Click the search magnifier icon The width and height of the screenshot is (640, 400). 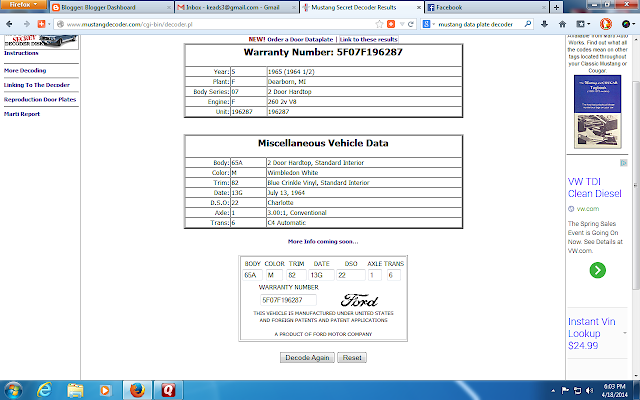(527, 24)
